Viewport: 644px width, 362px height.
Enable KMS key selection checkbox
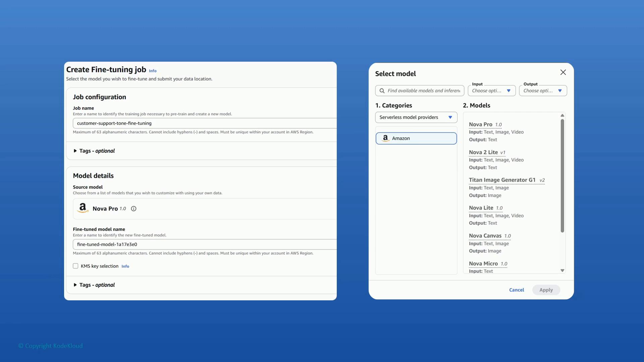[x=75, y=266]
